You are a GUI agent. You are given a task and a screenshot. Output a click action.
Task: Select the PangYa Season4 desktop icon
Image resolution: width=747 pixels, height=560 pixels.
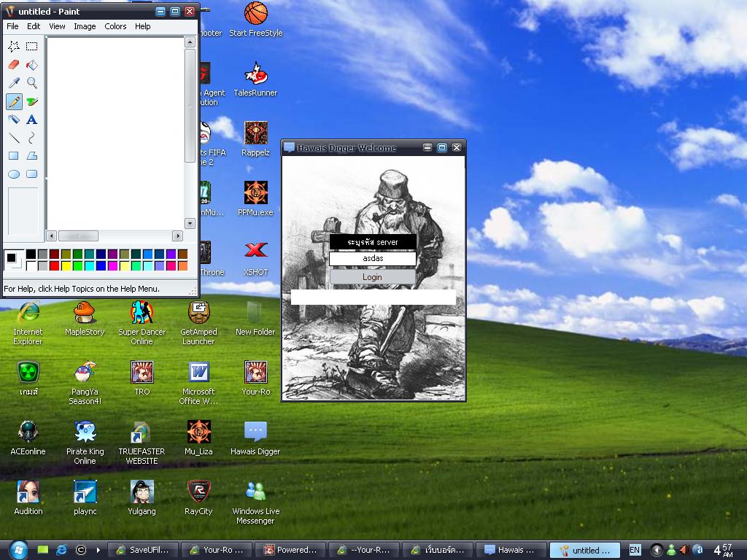click(85, 384)
